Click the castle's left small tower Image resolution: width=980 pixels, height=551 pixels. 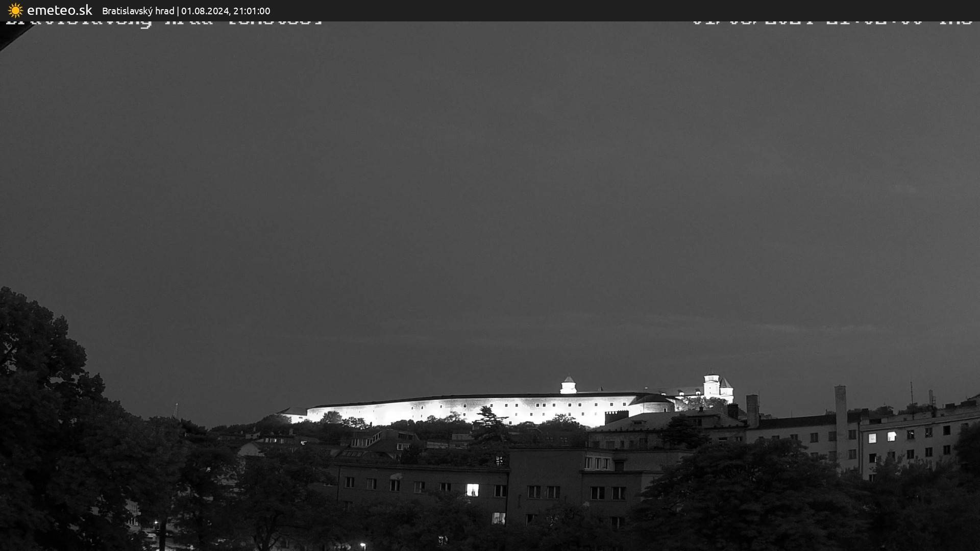click(x=568, y=385)
